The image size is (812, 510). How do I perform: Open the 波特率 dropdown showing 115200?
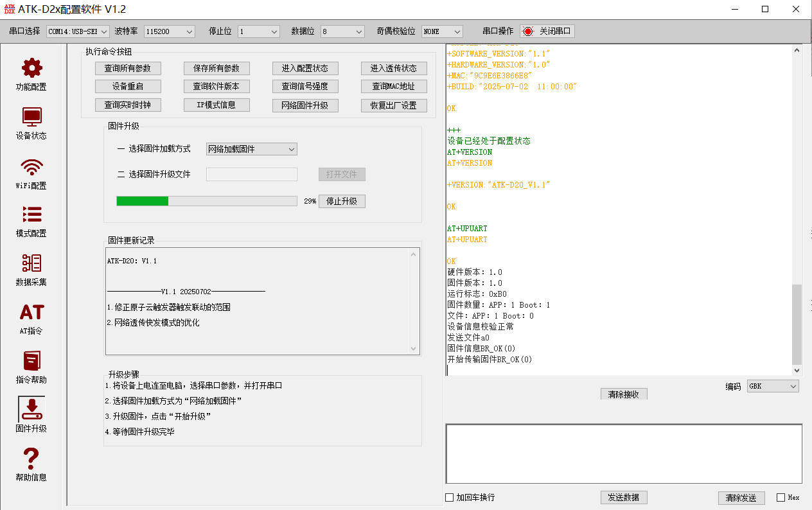coord(169,31)
